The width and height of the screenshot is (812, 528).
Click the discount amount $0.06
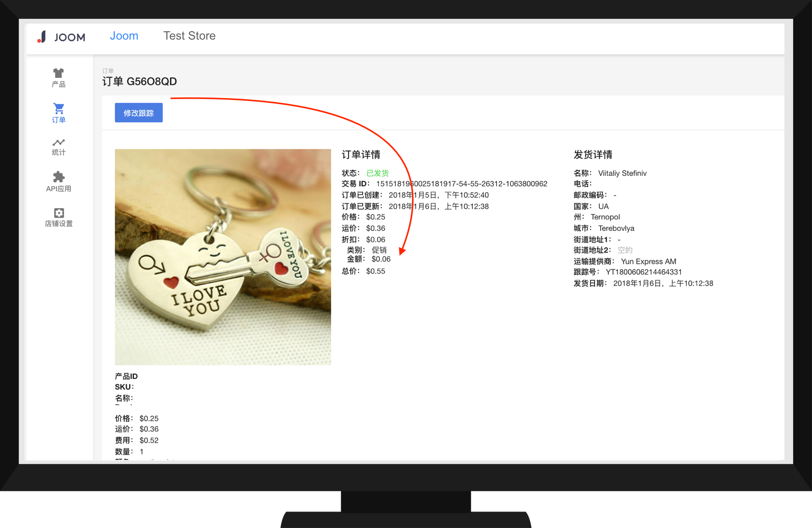click(x=375, y=239)
